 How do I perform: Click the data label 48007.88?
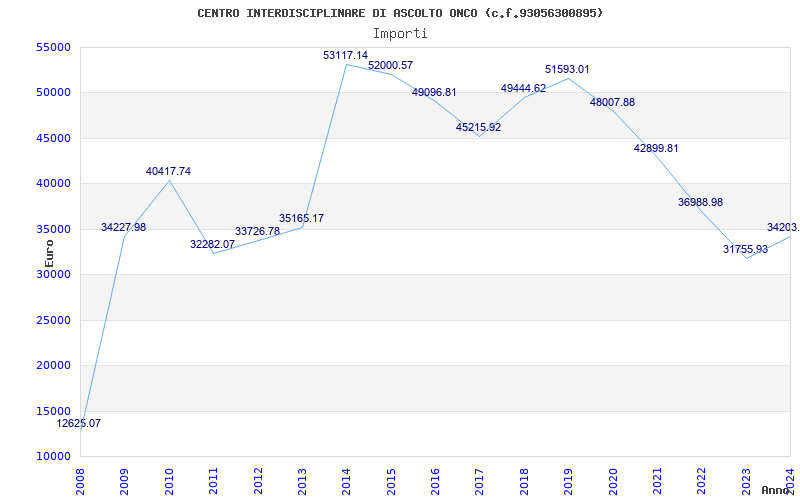point(612,103)
